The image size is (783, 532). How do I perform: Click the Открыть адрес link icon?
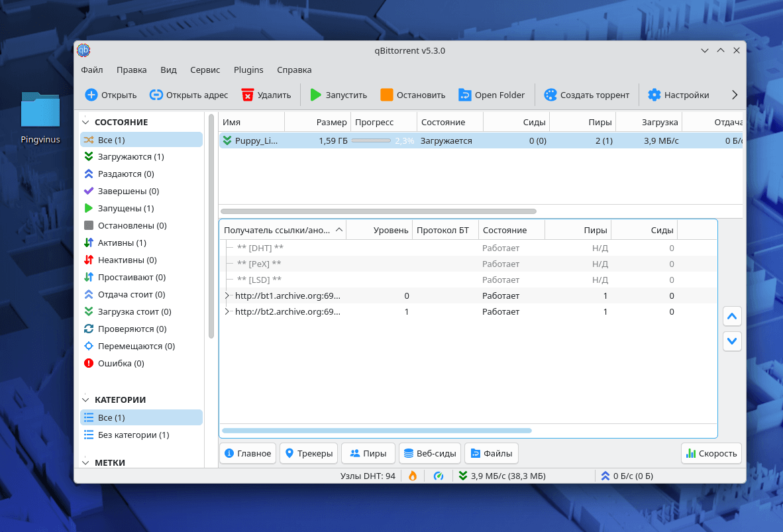[x=156, y=95]
